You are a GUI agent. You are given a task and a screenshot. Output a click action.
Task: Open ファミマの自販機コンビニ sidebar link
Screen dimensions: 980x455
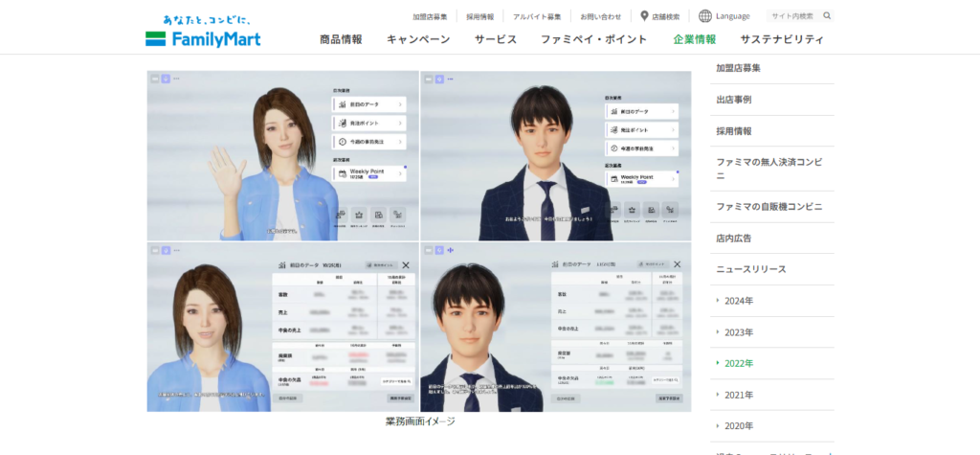coord(768,207)
